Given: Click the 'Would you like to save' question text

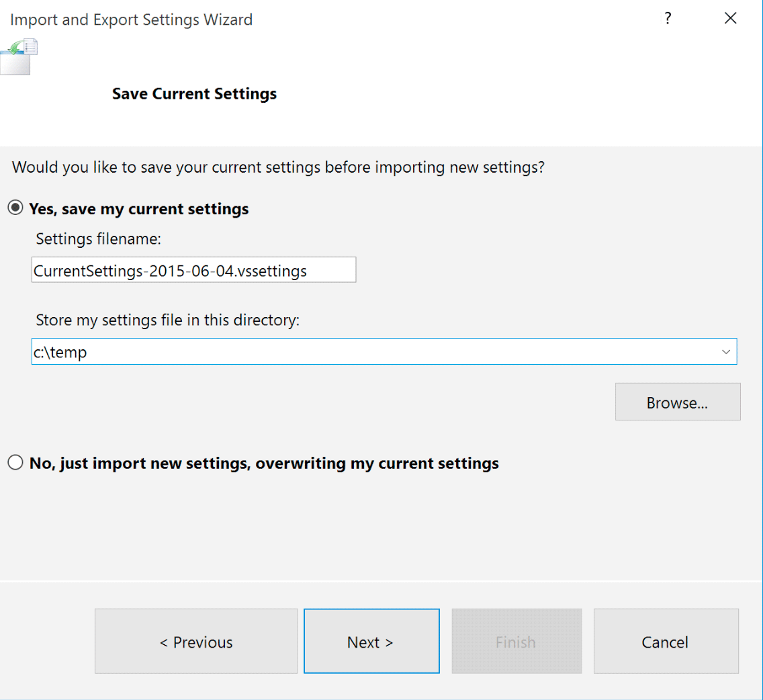Looking at the screenshot, I should pyautogui.click(x=278, y=167).
